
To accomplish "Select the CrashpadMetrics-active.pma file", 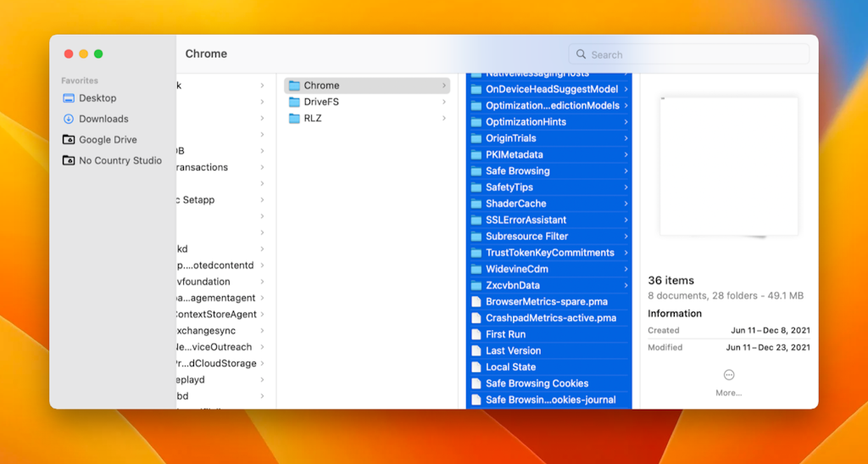I will coord(549,318).
